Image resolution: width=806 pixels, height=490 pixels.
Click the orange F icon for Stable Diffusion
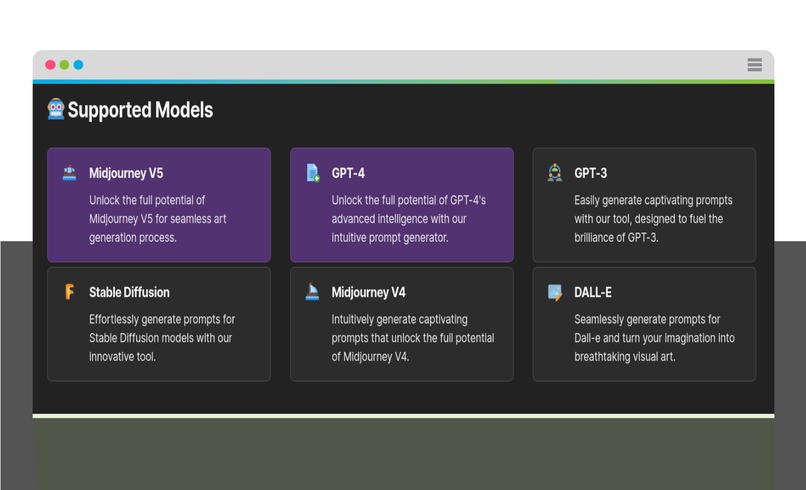[69, 292]
